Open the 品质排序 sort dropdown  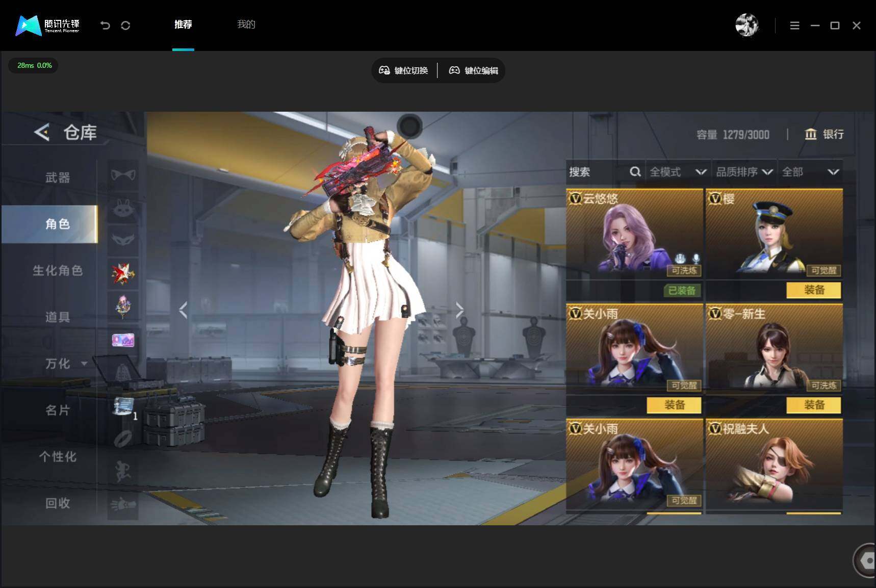point(744,172)
